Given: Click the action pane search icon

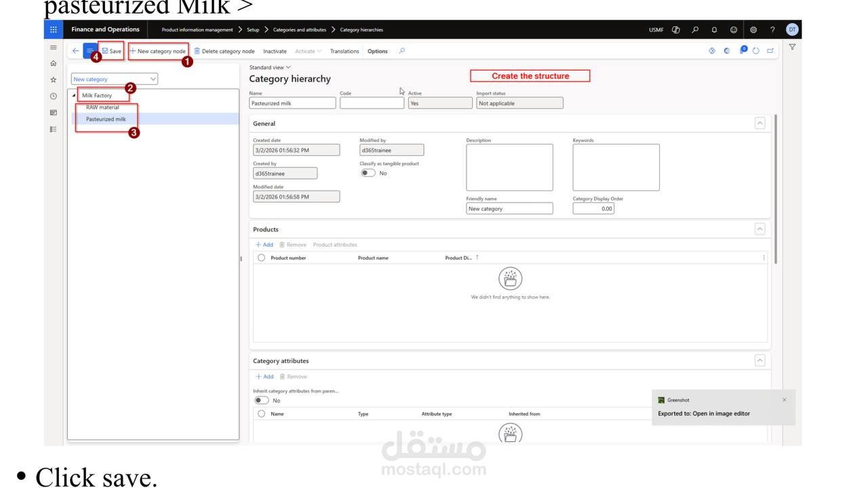Looking at the screenshot, I should coord(402,51).
